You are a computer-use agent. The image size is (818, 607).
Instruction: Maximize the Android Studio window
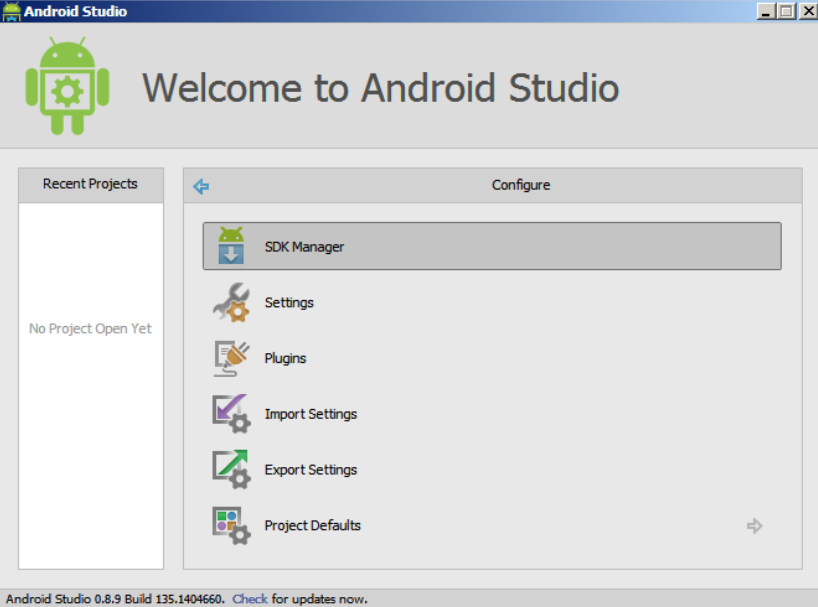pyautogui.click(x=786, y=11)
